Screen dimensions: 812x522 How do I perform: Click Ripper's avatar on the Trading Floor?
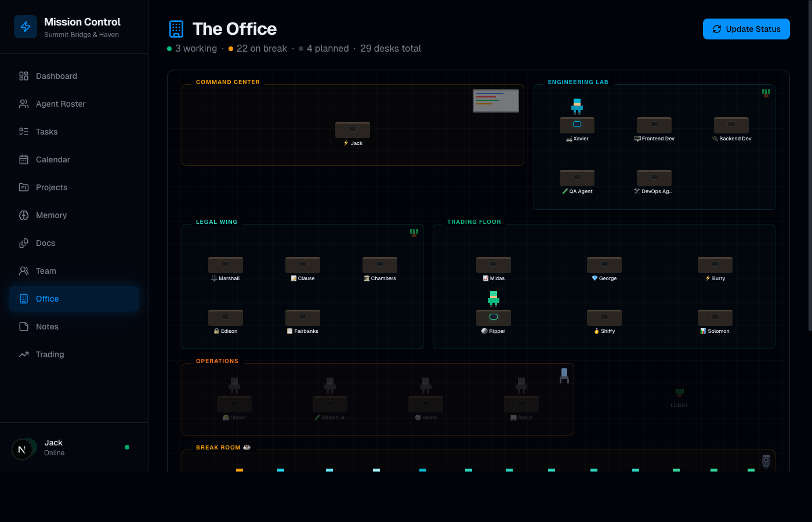(x=494, y=298)
